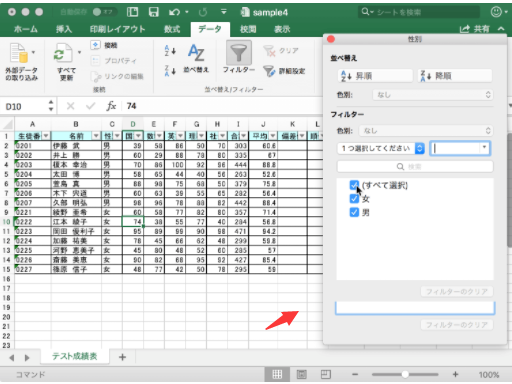The height and width of the screenshot is (384, 512).
Task: Click the zoom in plus button
Action: pos(455,374)
